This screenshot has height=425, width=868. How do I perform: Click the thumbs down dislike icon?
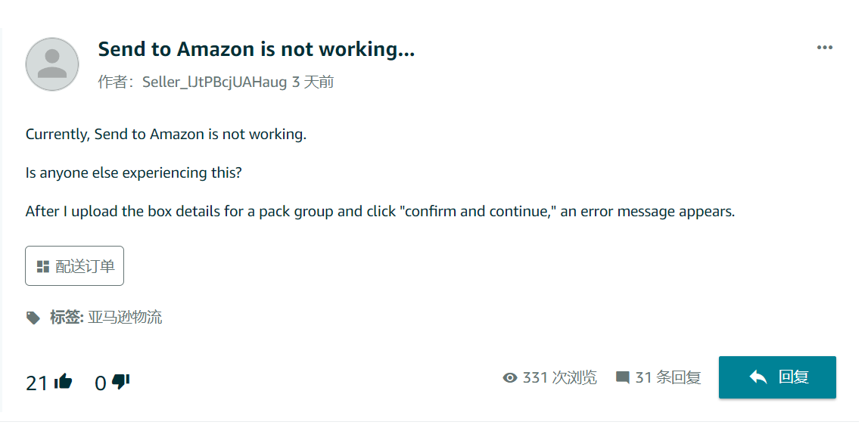[120, 382]
